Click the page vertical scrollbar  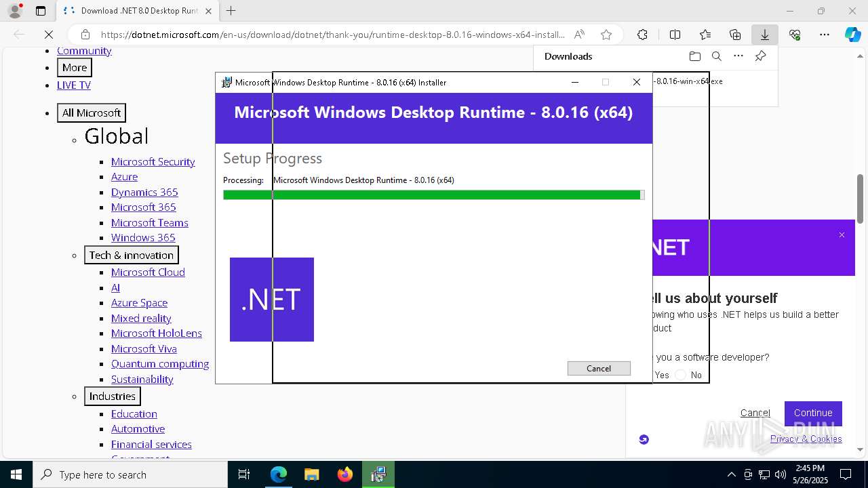861,199
